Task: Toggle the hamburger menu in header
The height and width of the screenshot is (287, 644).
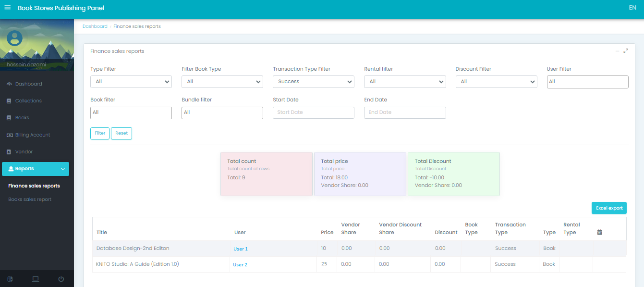Action: 7,8
